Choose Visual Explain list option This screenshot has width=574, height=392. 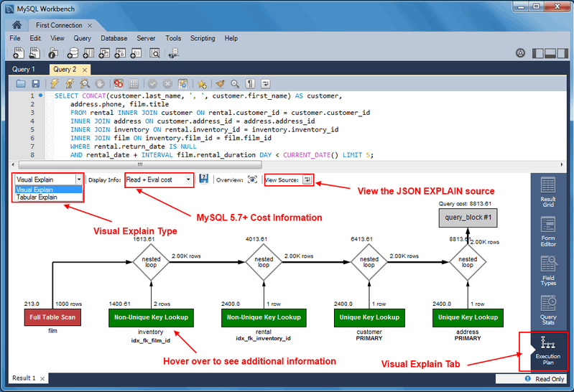[x=49, y=190]
